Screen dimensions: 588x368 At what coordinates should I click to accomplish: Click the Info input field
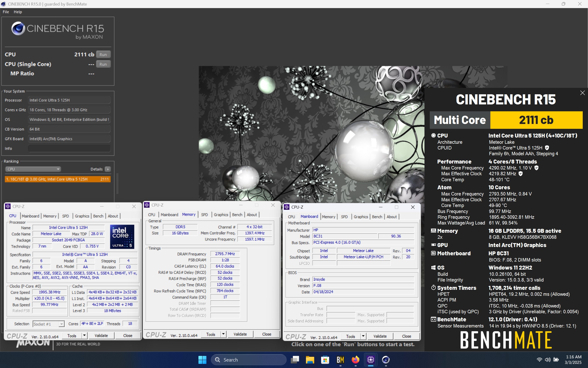[69, 148]
